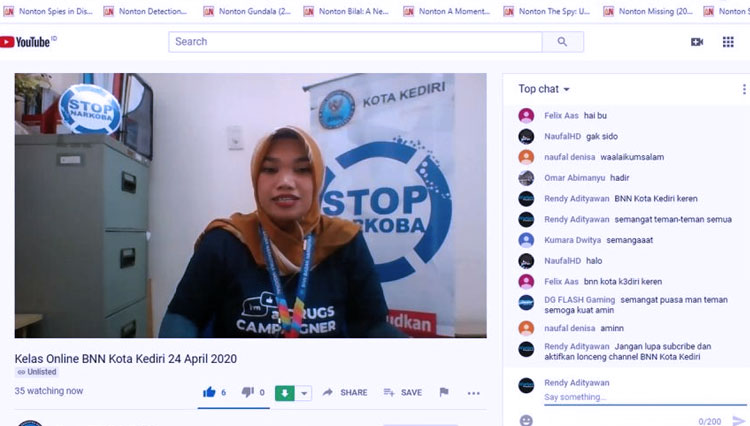The height and width of the screenshot is (426, 750).
Task: Save the video to a playlist
Action: click(x=403, y=393)
